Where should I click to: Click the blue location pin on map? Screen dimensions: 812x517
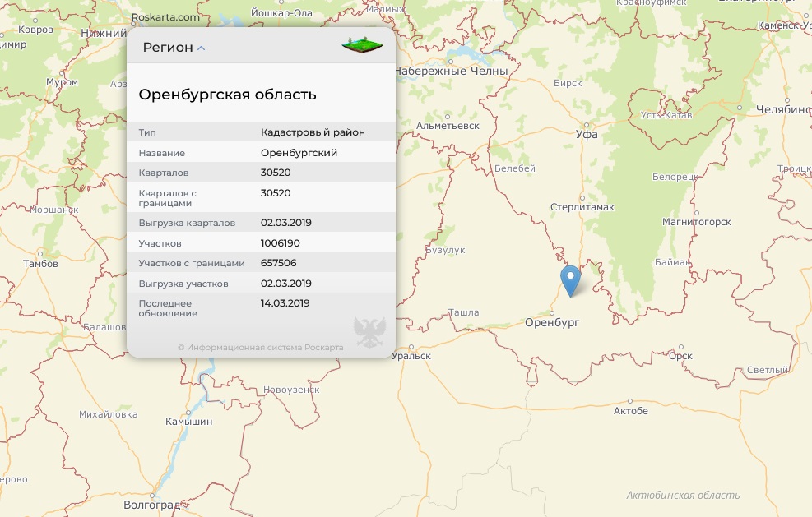click(569, 279)
